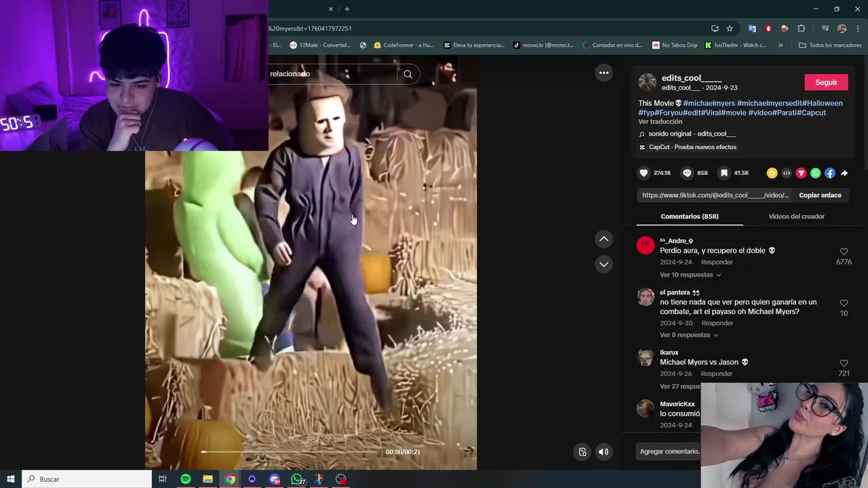Open edits_cool_____ profile avatar
868x488 pixels.
coord(648,82)
